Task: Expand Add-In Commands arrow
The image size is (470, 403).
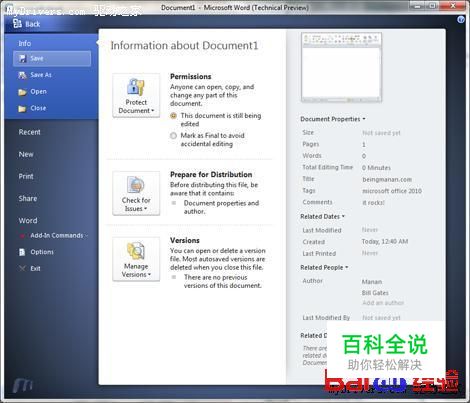Action: point(86,236)
